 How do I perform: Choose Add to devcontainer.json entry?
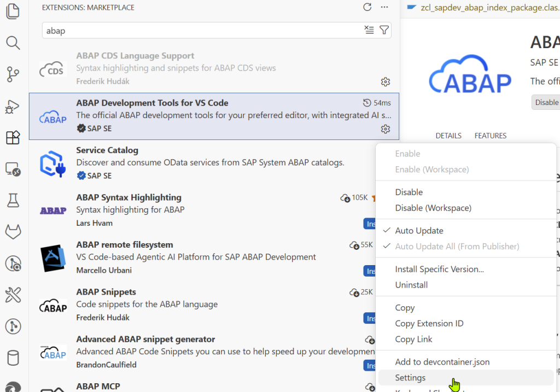click(466, 362)
